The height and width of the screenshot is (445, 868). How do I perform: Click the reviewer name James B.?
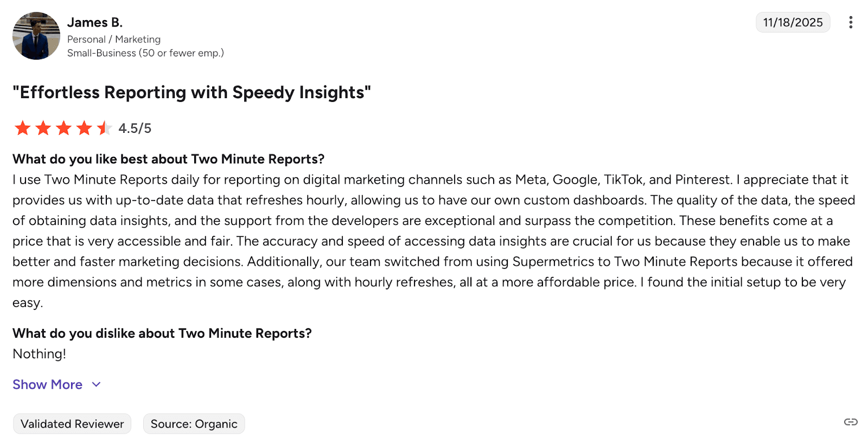tap(95, 22)
